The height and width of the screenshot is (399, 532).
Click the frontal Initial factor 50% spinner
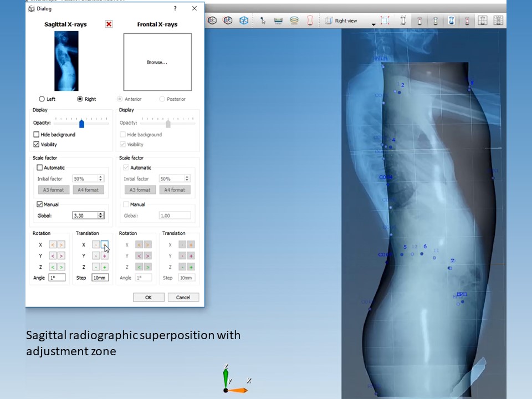coord(175,178)
